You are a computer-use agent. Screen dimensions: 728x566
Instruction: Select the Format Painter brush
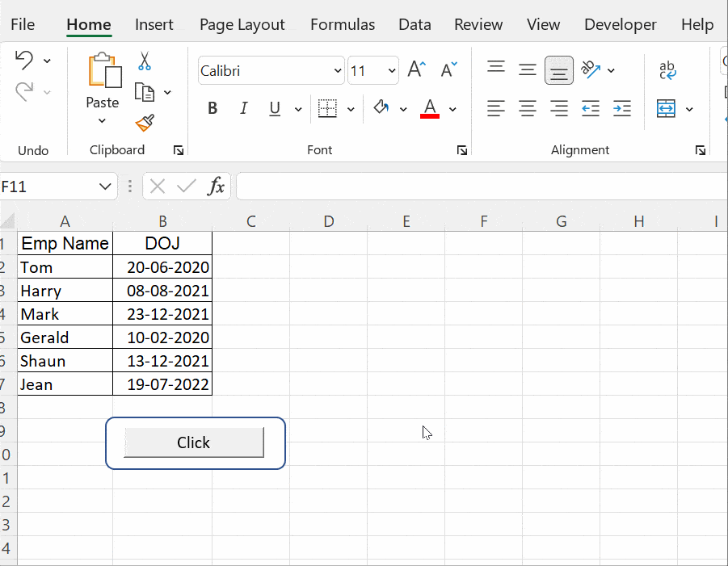(x=145, y=124)
